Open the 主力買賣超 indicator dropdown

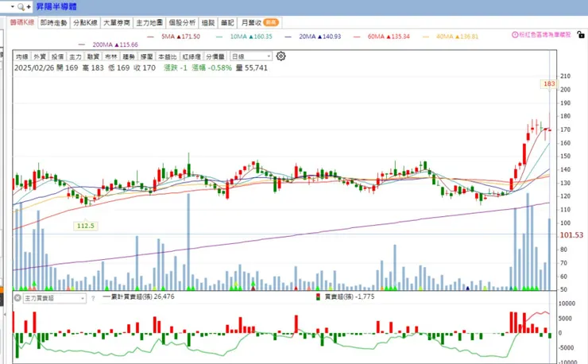tap(55, 298)
